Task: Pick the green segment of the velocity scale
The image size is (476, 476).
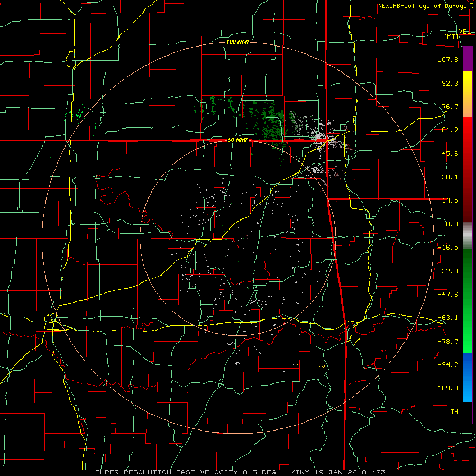Action: point(467,301)
